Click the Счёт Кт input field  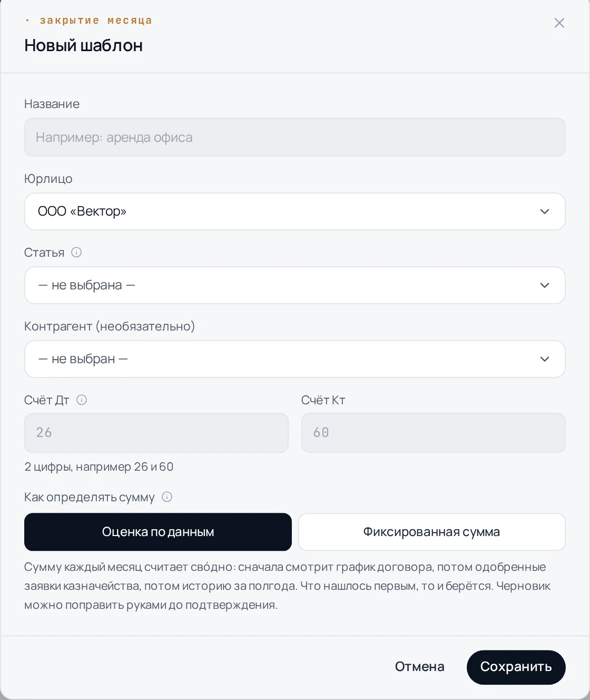(x=434, y=433)
